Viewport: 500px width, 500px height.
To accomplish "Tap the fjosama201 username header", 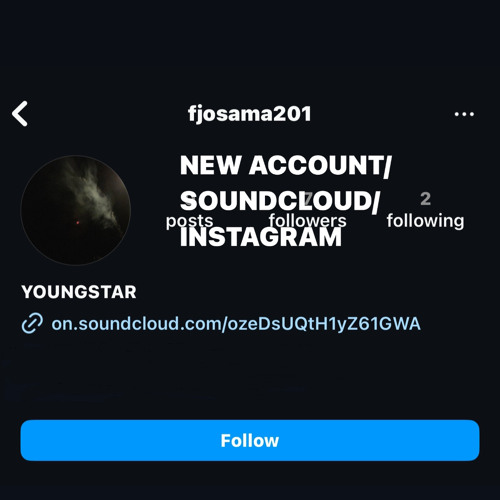I will [249, 114].
